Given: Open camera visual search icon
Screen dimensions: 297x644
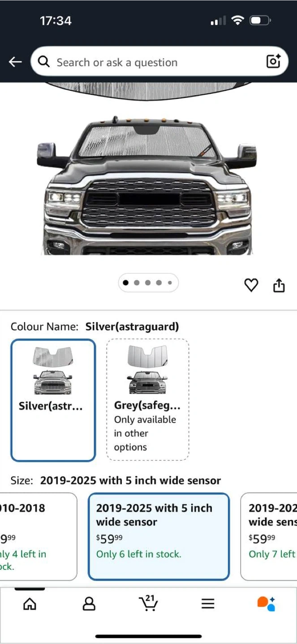Looking at the screenshot, I should tap(273, 61).
